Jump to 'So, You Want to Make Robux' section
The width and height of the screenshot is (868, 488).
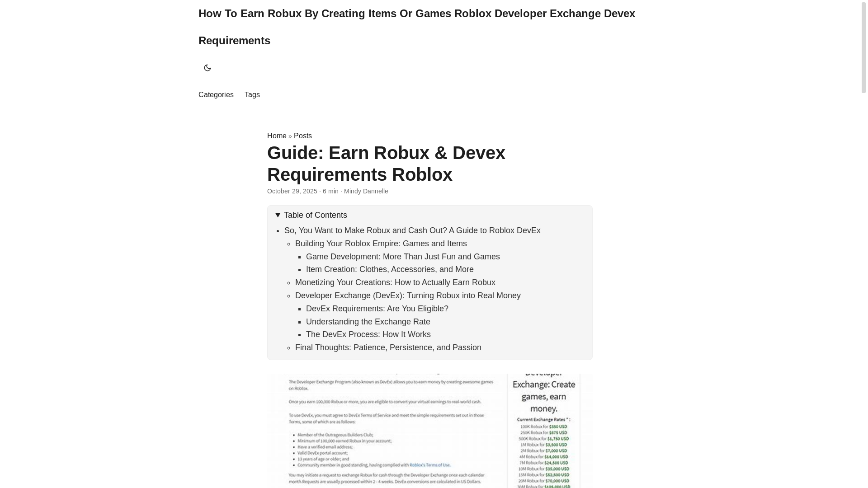click(x=412, y=230)
